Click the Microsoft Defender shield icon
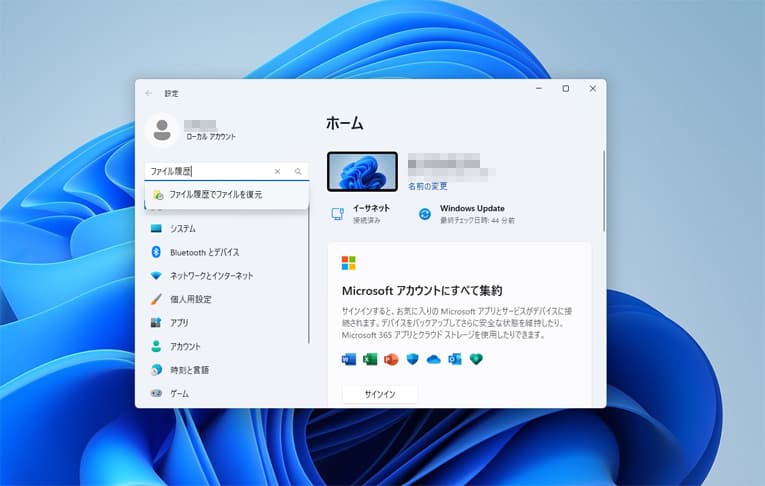 [412, 359]
